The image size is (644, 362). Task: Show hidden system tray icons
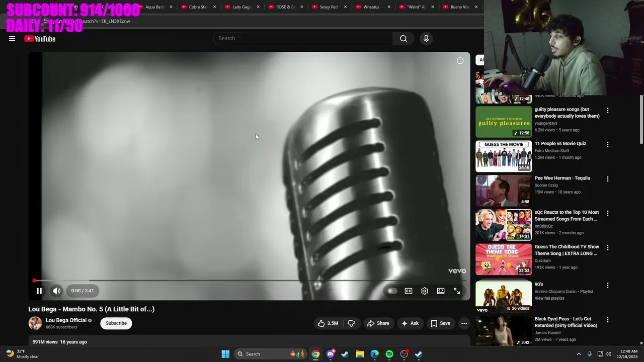579,354
